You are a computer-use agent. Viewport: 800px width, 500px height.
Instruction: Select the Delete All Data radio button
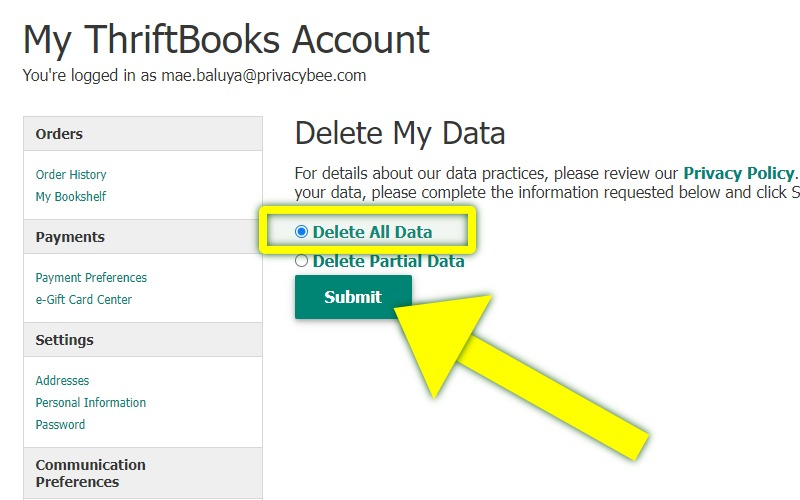[302, 232]
